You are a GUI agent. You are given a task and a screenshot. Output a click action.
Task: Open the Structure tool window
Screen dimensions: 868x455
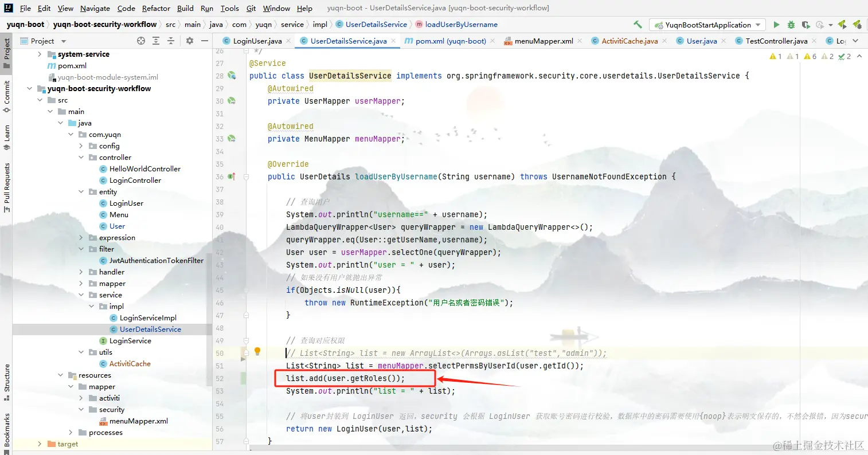[x=7, y=382]
